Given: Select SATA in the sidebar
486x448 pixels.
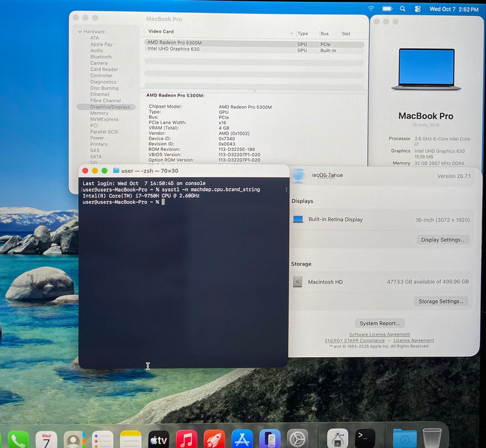Looking at the screenshot, I should [x=96, y=156].
